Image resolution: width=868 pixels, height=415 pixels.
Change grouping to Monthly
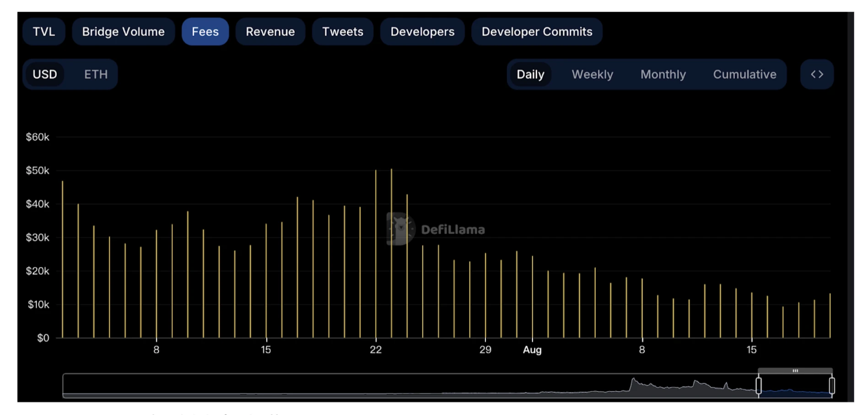point(663,74)
